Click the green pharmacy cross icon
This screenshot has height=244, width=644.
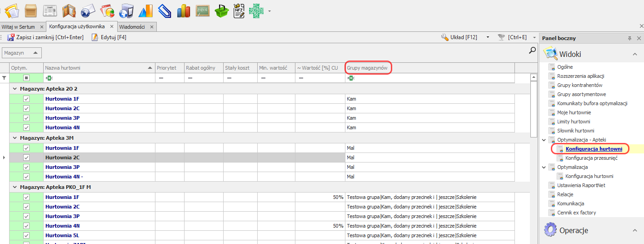[x=257, y=10]
